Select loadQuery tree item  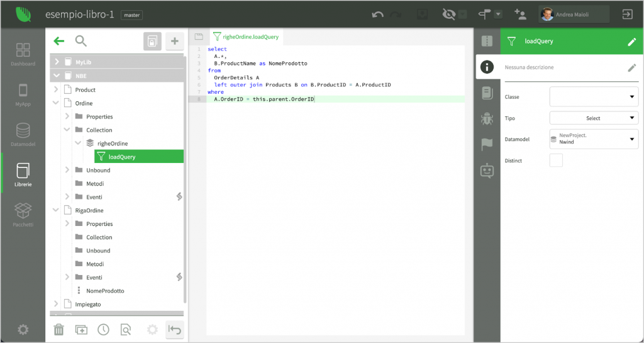[x=139, y=157]
